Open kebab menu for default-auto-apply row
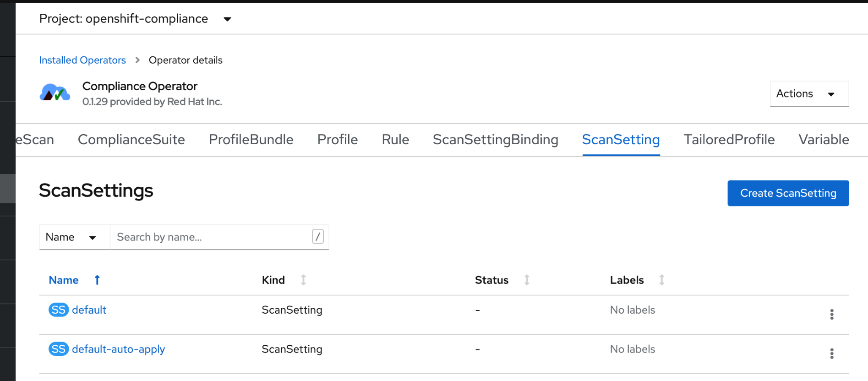 pos(831,354)
